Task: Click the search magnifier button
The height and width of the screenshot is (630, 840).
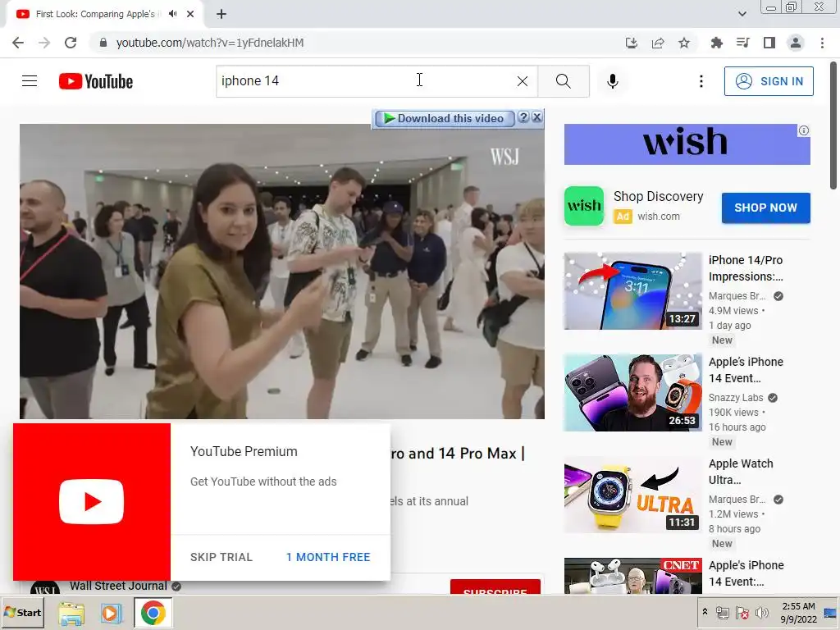Action: coord(563,81)
